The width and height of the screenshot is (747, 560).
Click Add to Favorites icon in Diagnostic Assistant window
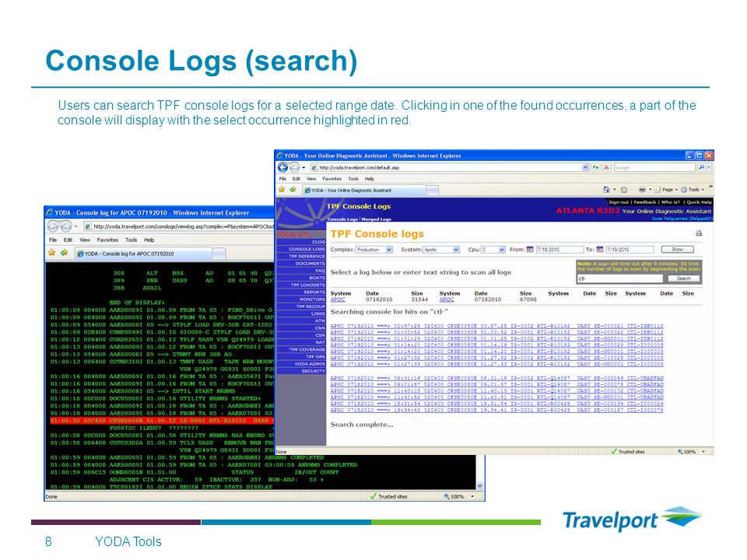[x=293, y=190]
